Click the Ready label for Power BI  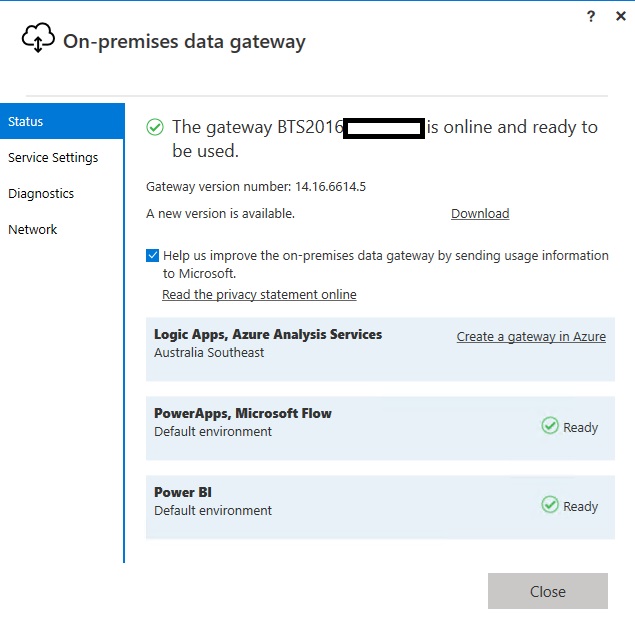(x=580, y=507)
